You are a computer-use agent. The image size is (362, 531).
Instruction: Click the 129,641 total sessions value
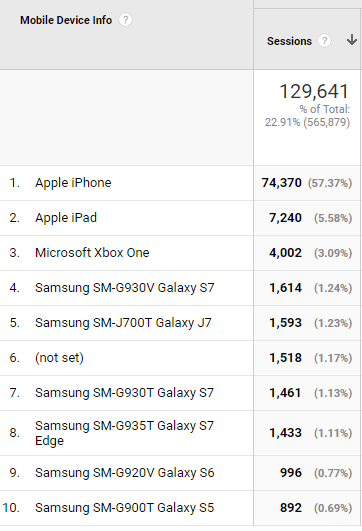point(314,91)
